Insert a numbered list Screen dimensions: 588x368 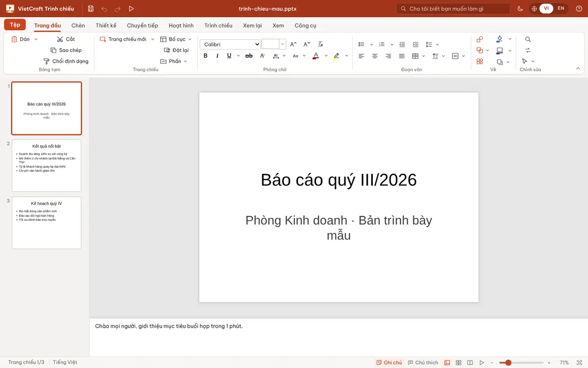[382, 44]
